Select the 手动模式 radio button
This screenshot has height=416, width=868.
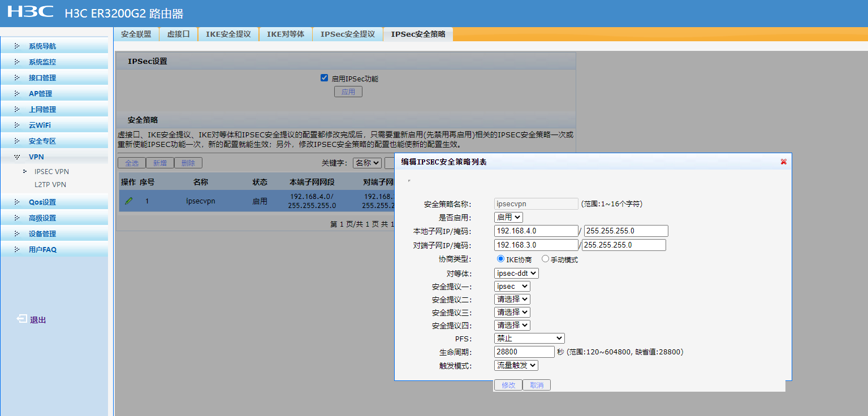click(545, 259)
